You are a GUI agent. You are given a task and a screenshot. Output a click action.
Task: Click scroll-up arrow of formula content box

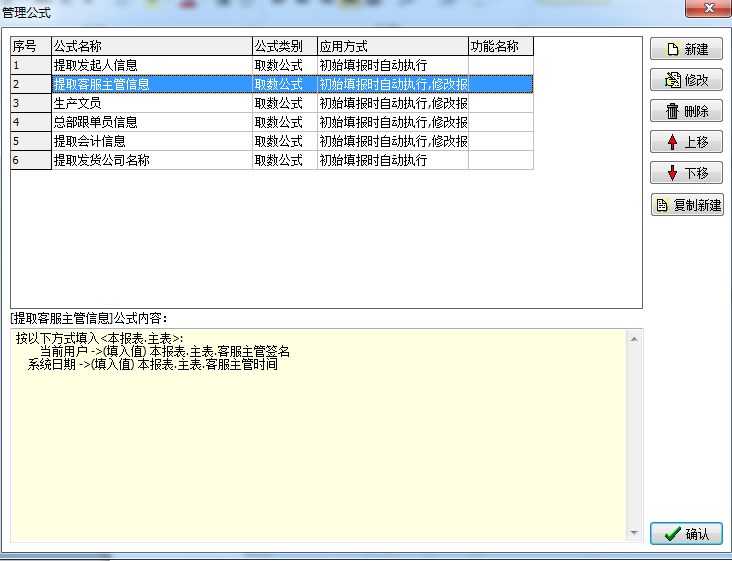point(634,339)
